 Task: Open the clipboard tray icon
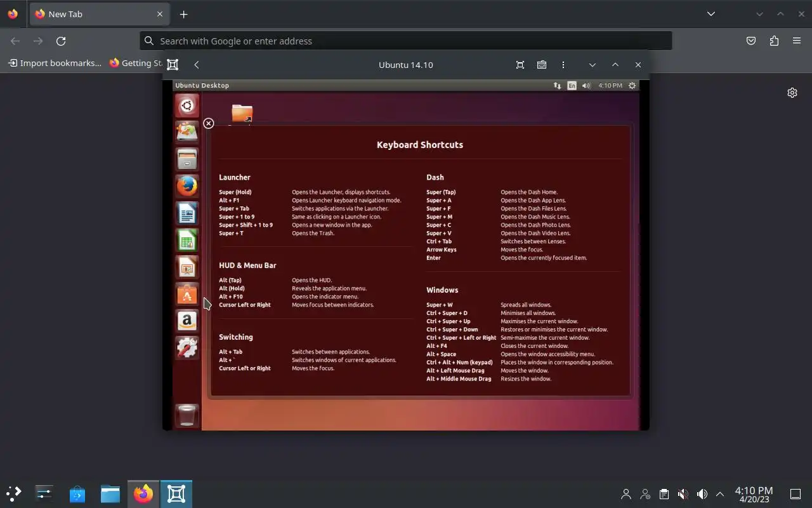coord(664,494)
